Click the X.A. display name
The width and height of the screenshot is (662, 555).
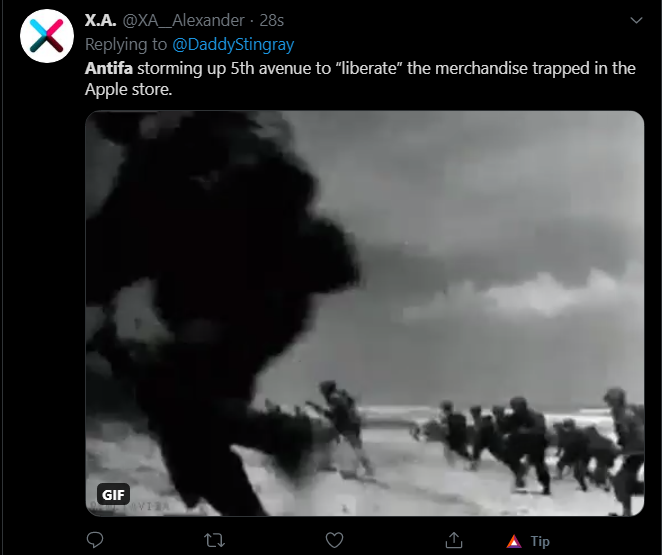point(100,20)
